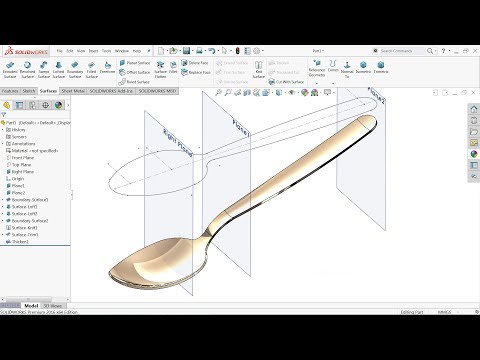Image resolution: width=480 pixels, height=360 pixels.
Task: Open the Help menu
Action: (x=137, y=51)
